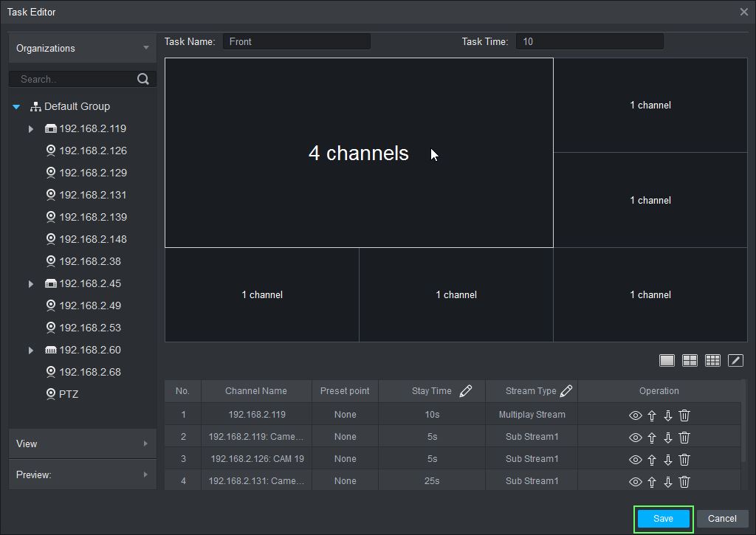Click the Stay Time pencil edit icon
The height and width of the screenshot is (535, 756).
tap(465, 391)
